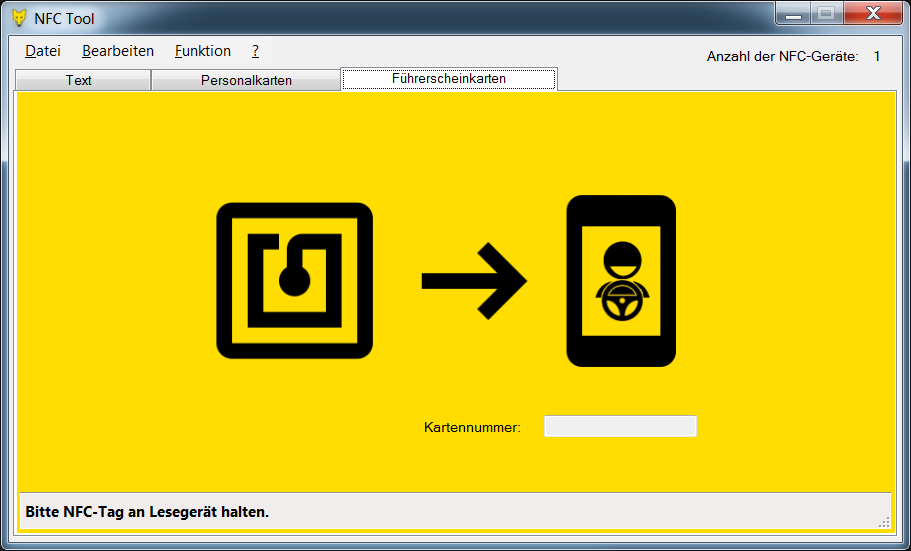Click the NFC tag symbol icon

294,280
